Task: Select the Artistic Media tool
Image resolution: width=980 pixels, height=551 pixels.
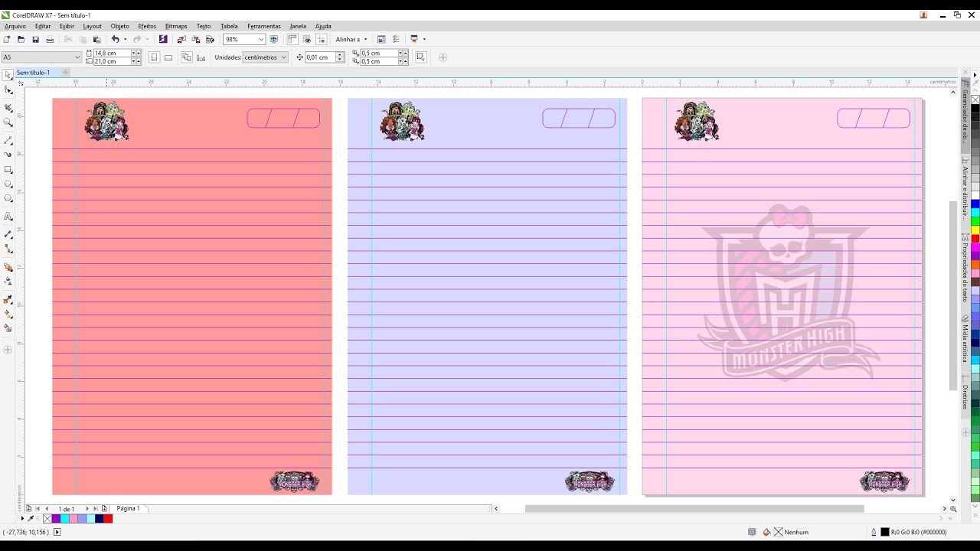Action: click(8, 155)
